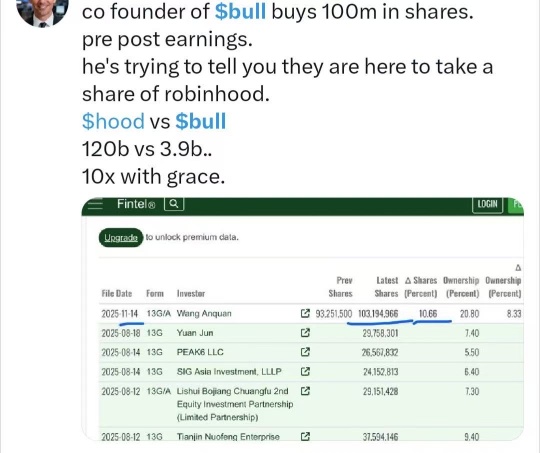Open external link icon for Yuan Jun
The width and height of the screenshot is (540, 453).
point(305,333)
